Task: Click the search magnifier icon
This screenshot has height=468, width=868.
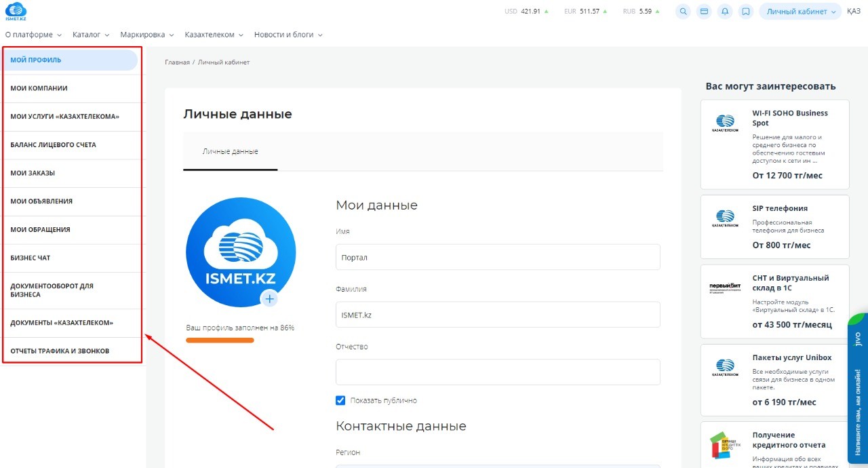Action: coord(684,12)
